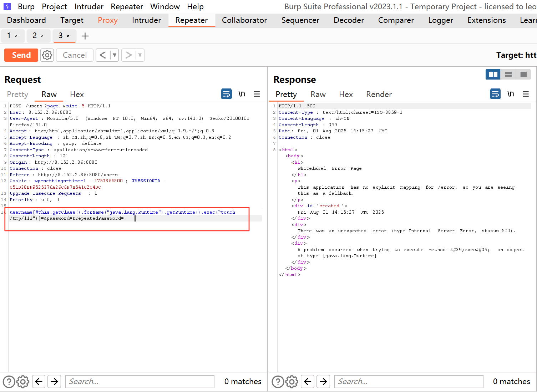Go forward with the right arrow button
The width and height of the screenshot is (537, 392).
[x=128, y=55]
